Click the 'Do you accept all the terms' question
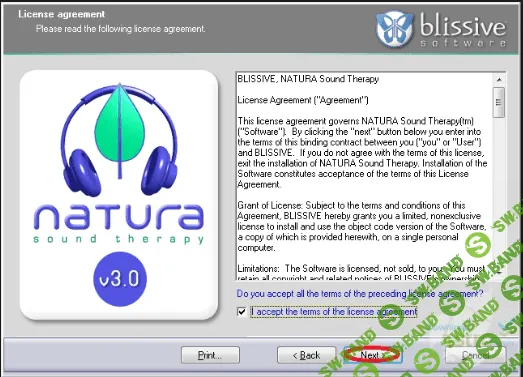The height and width of the screenshot is (377, 523). pos(360,294)
